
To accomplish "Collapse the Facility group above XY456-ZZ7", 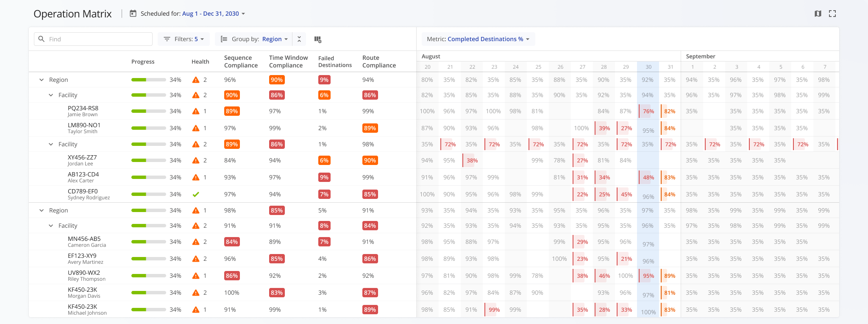I will click(x=51, y=144).
